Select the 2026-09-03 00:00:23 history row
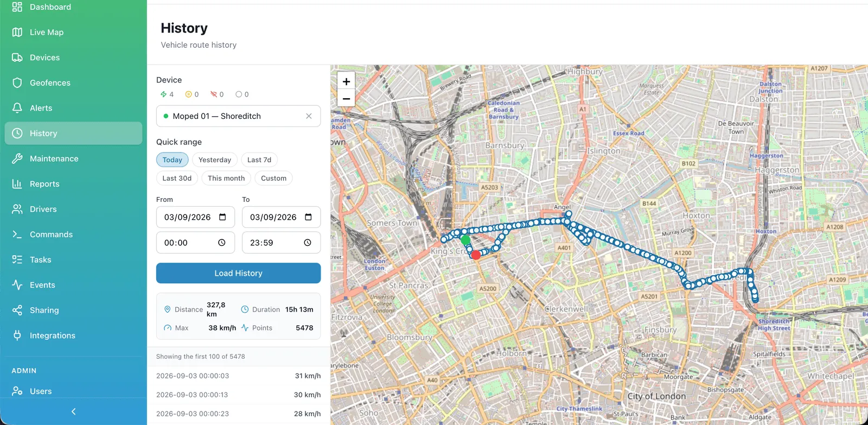 238,414
